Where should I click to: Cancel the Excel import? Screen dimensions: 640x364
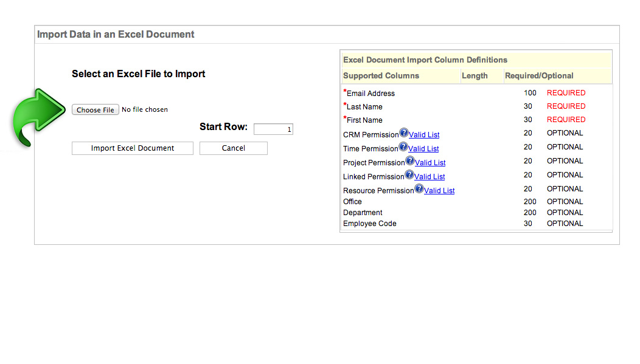click(233, 148)
